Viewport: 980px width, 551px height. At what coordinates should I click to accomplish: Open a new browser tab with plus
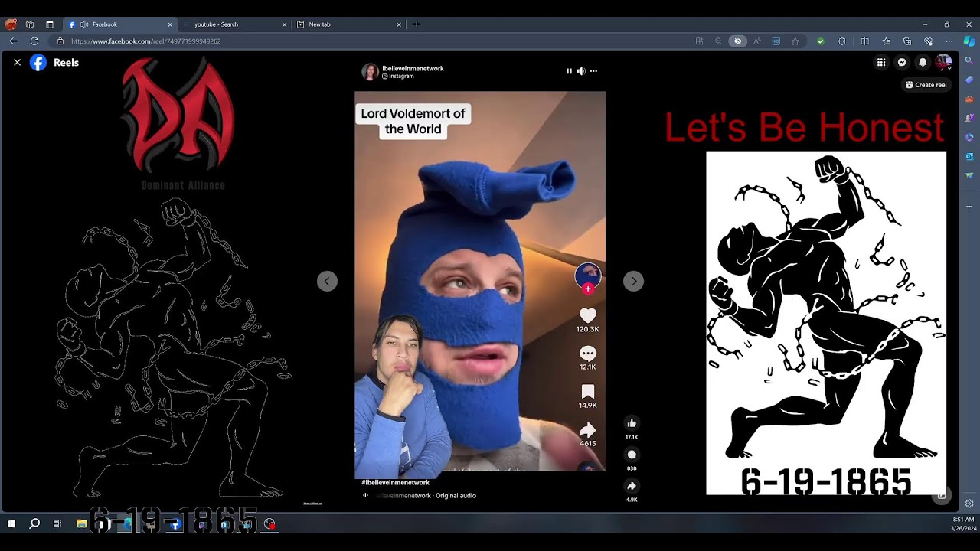pyautogui.click(x=416, y=24)
